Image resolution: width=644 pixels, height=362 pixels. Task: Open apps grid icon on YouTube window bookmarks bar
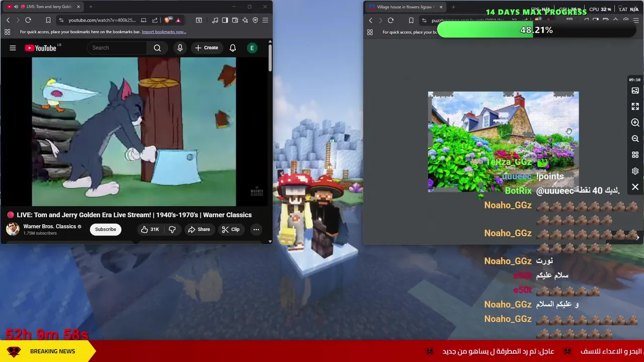[x=8, y=32]
